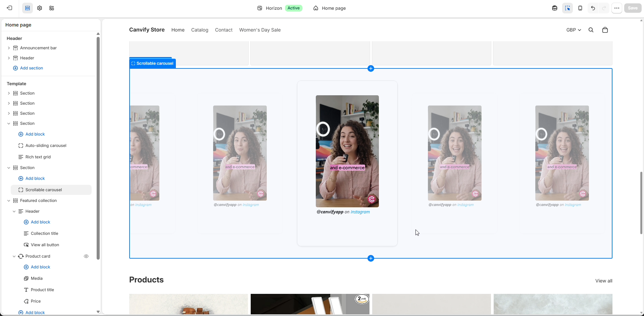Image resolution: width=644 pixels, height=316 pixels.
Task: Toggle the sections panel view
Action: click(x=28, y=8)
